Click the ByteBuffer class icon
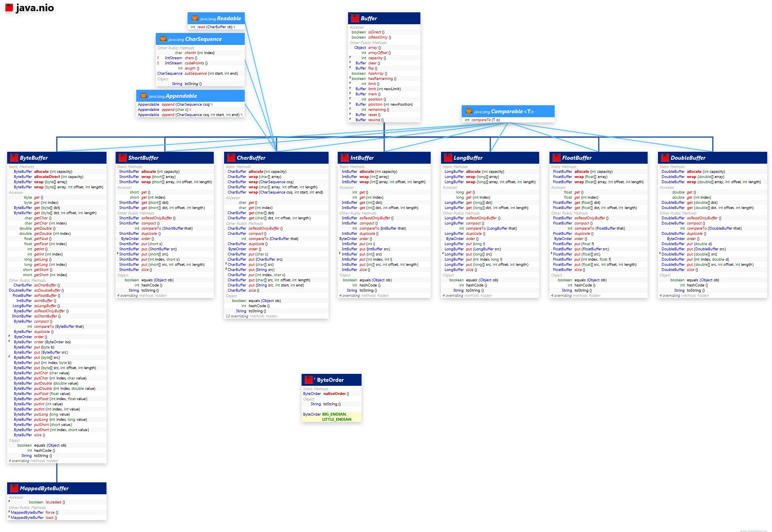 (14, 158)
